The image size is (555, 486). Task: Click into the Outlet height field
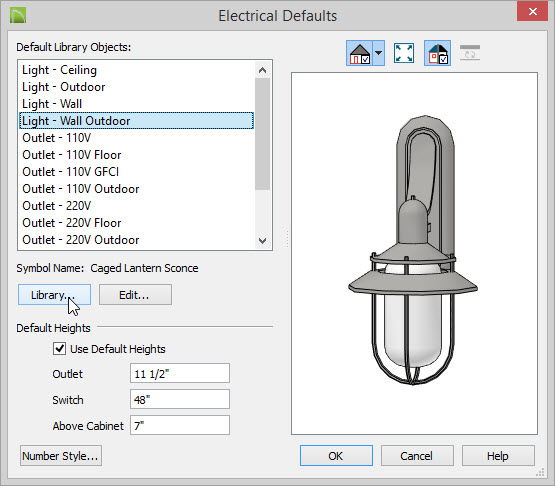[180, 373]
